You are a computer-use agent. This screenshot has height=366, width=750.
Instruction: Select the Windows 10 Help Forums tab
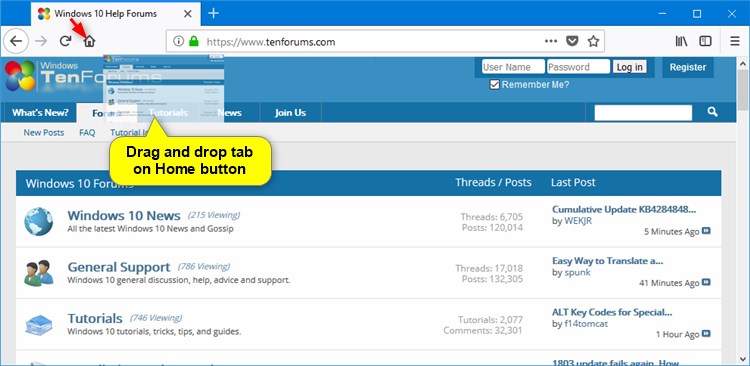(x=115, y=14)
